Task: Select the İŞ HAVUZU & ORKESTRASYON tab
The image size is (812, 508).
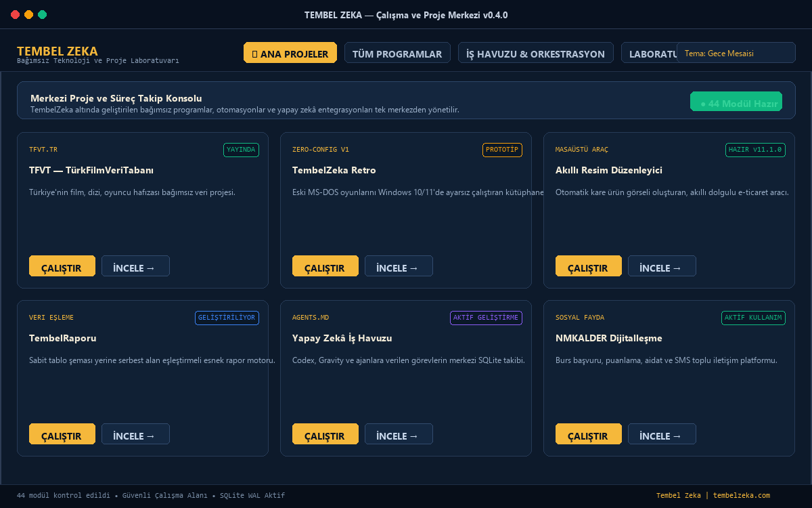Action: coord(536,53)
